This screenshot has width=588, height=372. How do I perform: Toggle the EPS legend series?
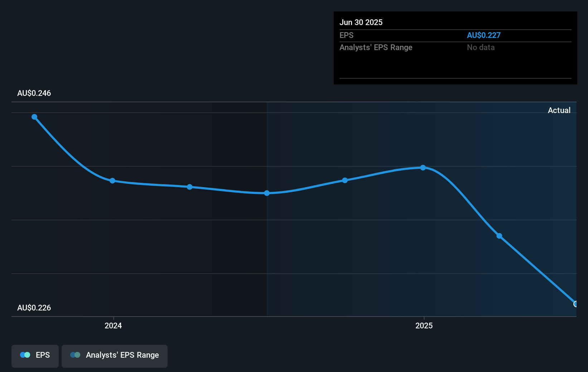tap(35, 356)
